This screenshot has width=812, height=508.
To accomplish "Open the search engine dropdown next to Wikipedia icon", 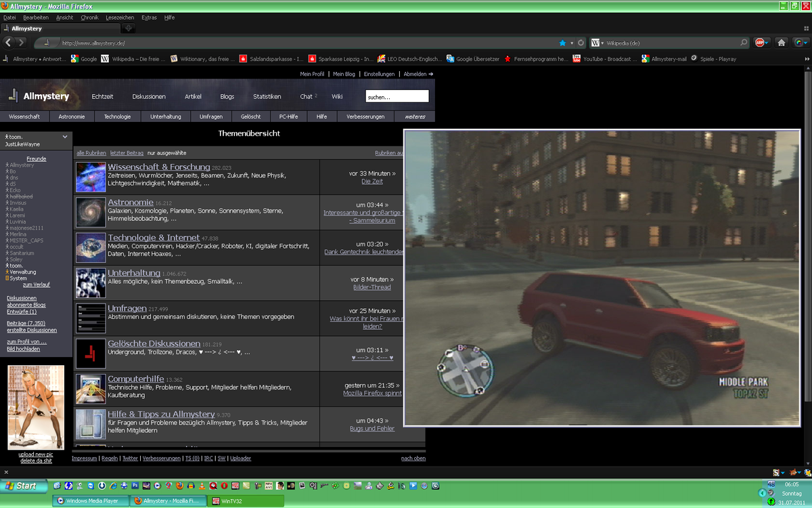I will click(604, 43).
